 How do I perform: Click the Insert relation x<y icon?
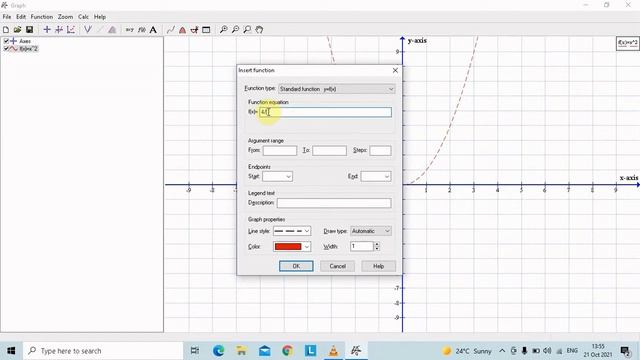point(129,30)
